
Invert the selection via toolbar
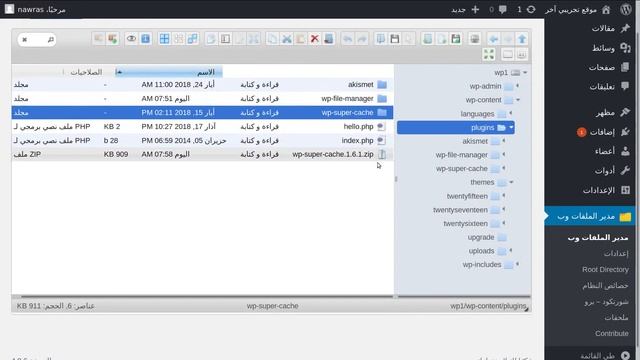point(192,39)
